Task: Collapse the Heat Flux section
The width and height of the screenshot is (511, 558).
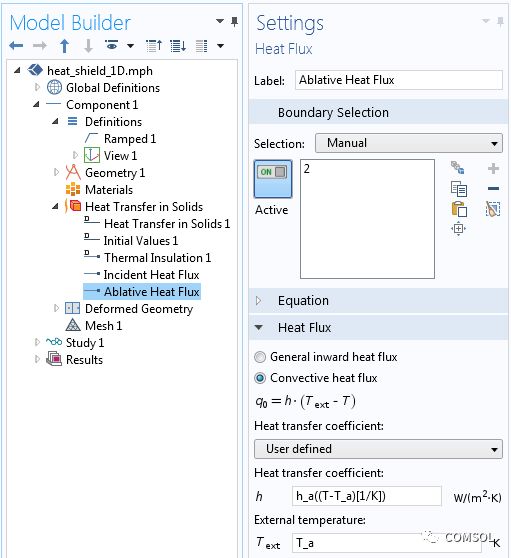Action: [x=259, y=327]
